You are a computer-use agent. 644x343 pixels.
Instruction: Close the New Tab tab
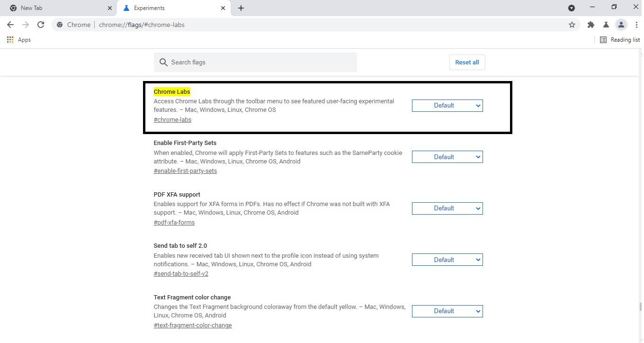point(110,8)
